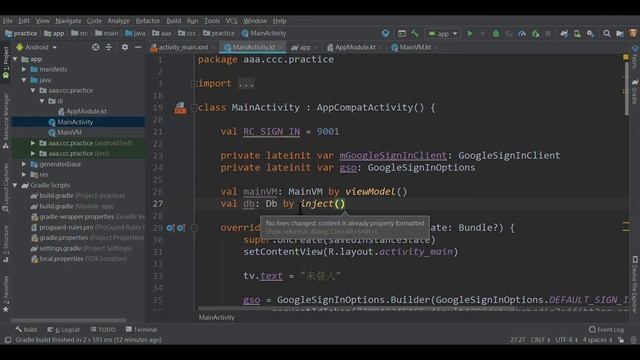Open the Profile app gauge icon
640x360 pixels.
[x=522, y=33]
